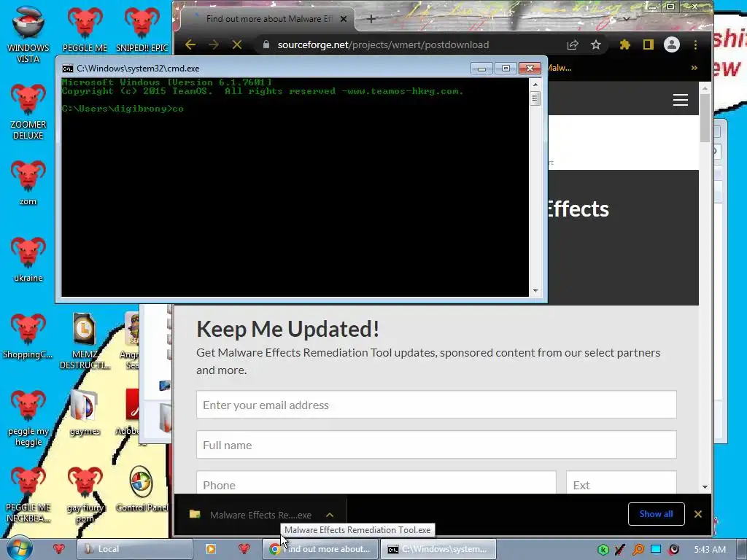Select the gaymes folder icon
This screenshot has height=560, width=747.
click(x=85, y=412)
